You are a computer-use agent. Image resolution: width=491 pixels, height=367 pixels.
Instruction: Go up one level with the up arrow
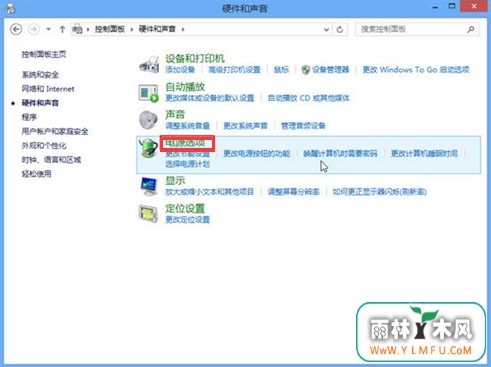click(x=62, y=29)
